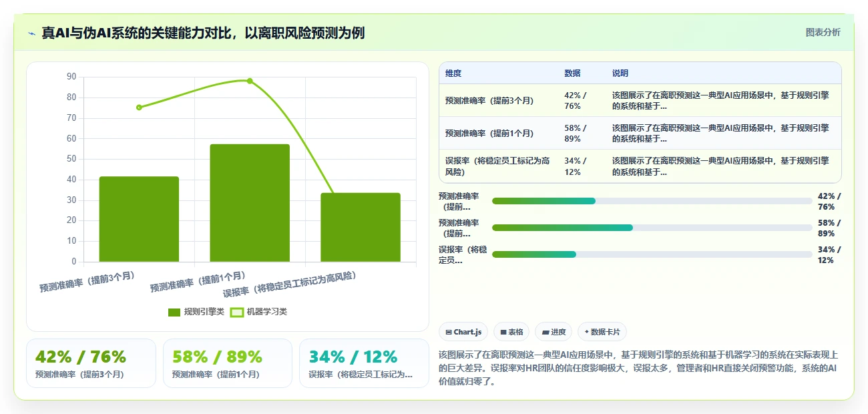
Task: Select the 表格 tag chip
Action: coord(512,332)
